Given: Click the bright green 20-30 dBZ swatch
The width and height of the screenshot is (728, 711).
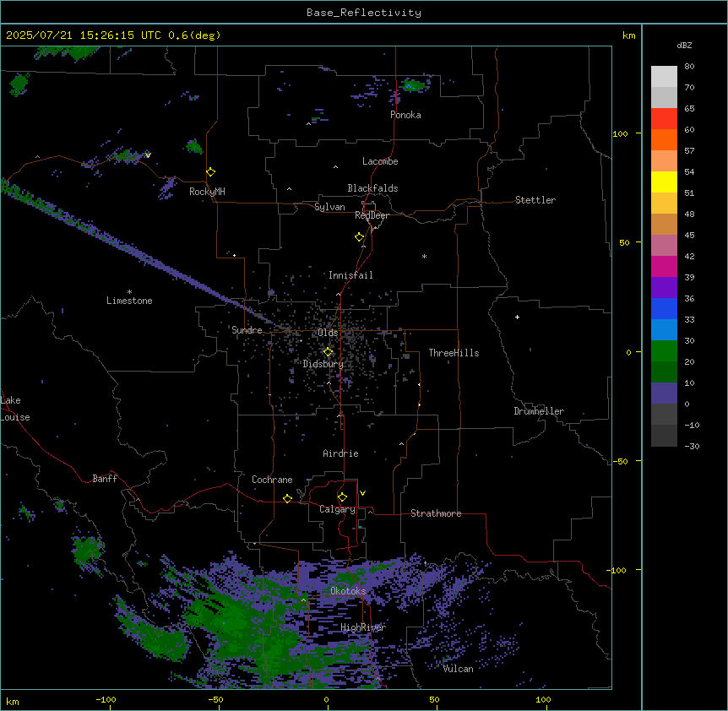Looking at the screenshot, I should pyautogui.click(x=664, y=351).
